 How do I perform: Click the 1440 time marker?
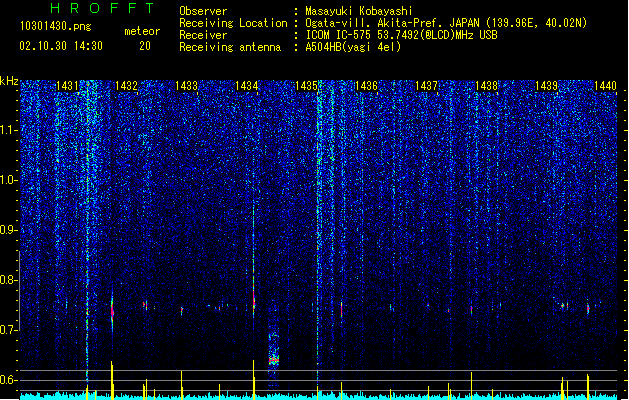605,86
